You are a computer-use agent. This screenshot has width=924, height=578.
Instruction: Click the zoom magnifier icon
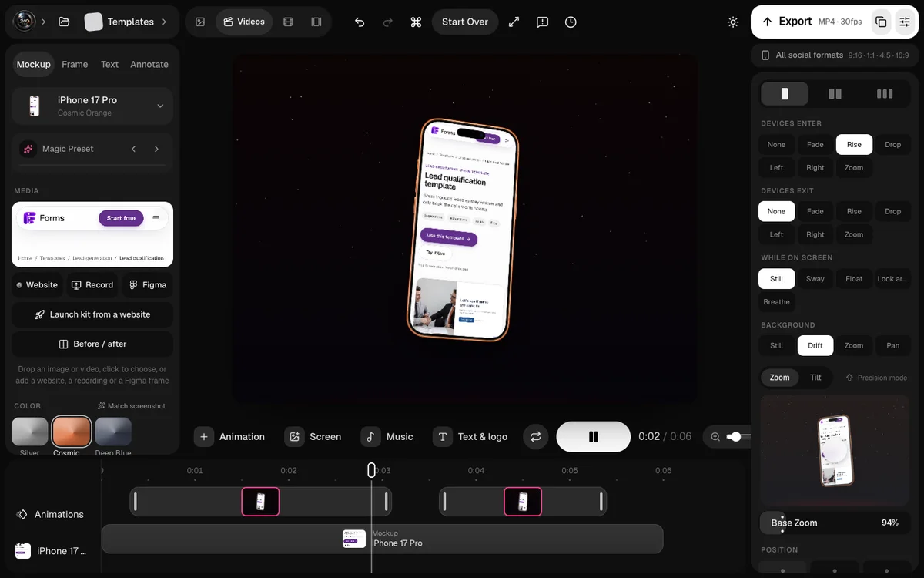pyautogui.click(x=715, y=437)
